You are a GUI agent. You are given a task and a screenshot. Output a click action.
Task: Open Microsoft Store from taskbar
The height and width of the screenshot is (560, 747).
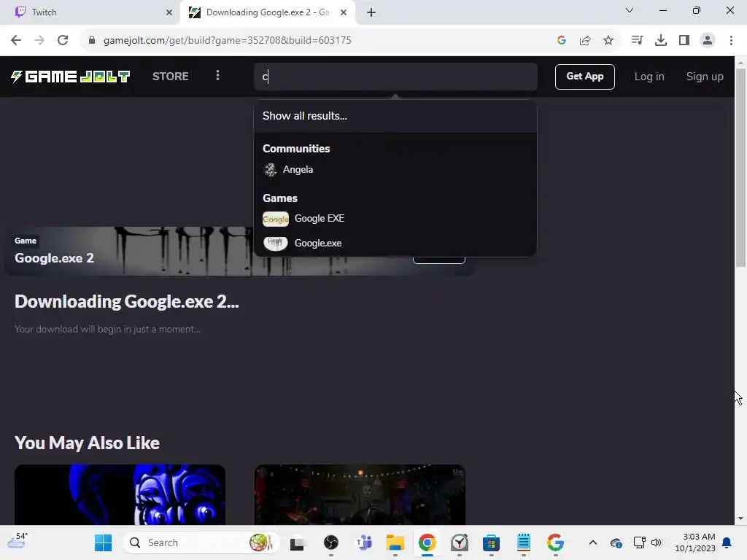pyautogui.click(x=491, y=542)
